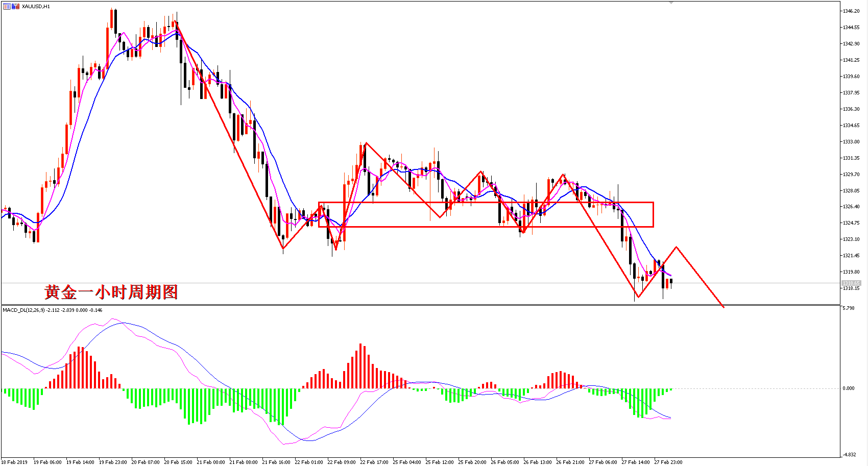Viewport: 868px width, 466px height.
Task: Click the MACD -4.832 scale label
Action: (x=849, y=454)
